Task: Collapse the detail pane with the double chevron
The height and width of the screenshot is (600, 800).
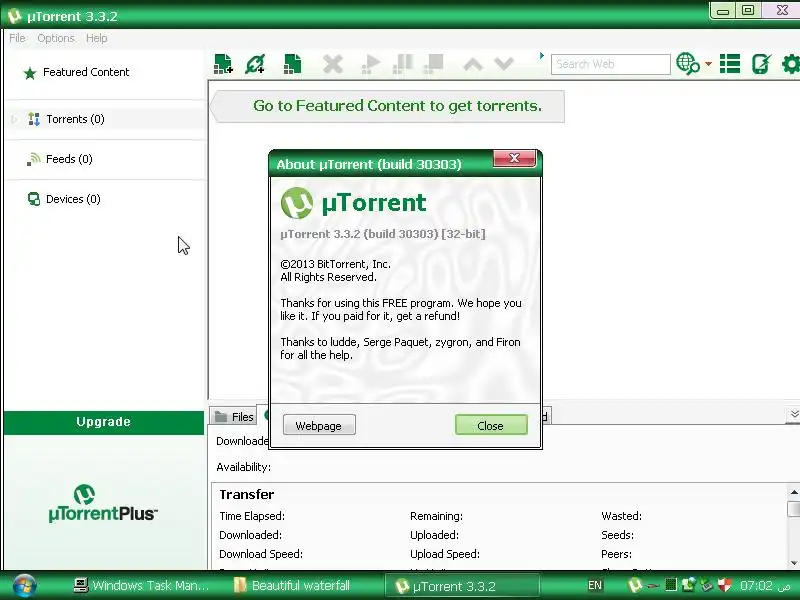Action: (794, 414)
